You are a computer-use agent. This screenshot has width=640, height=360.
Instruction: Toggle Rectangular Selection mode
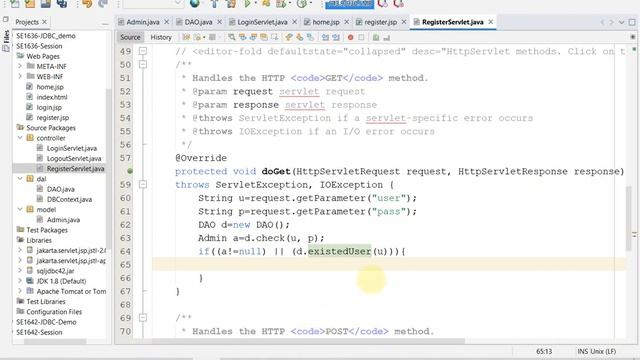[x=274, y=37]
